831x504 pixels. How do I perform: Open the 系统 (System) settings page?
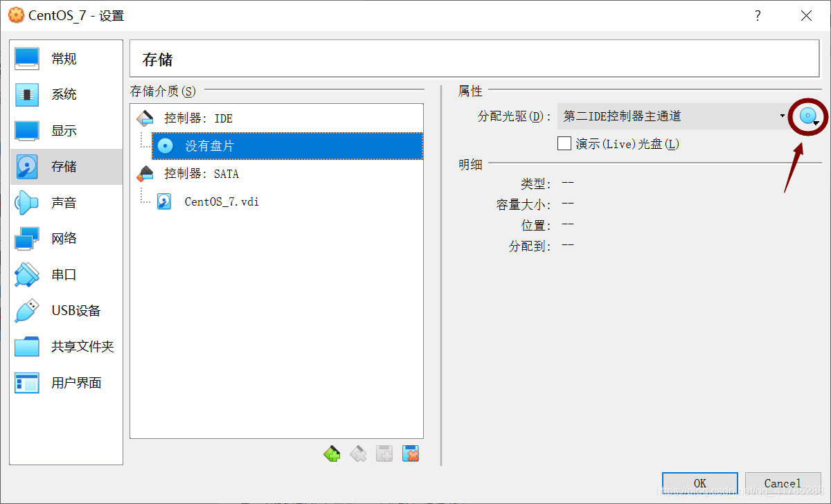coord(66,95)
